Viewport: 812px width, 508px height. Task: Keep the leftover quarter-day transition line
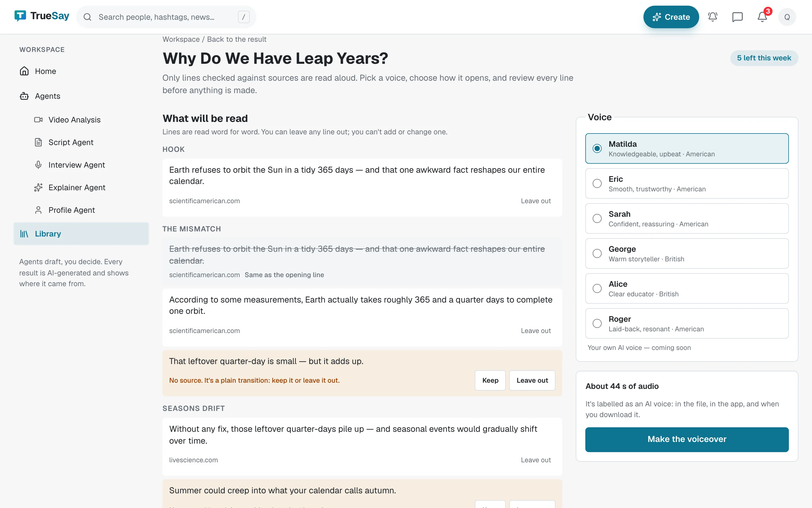pyautogui.click(x=490, y=380)
